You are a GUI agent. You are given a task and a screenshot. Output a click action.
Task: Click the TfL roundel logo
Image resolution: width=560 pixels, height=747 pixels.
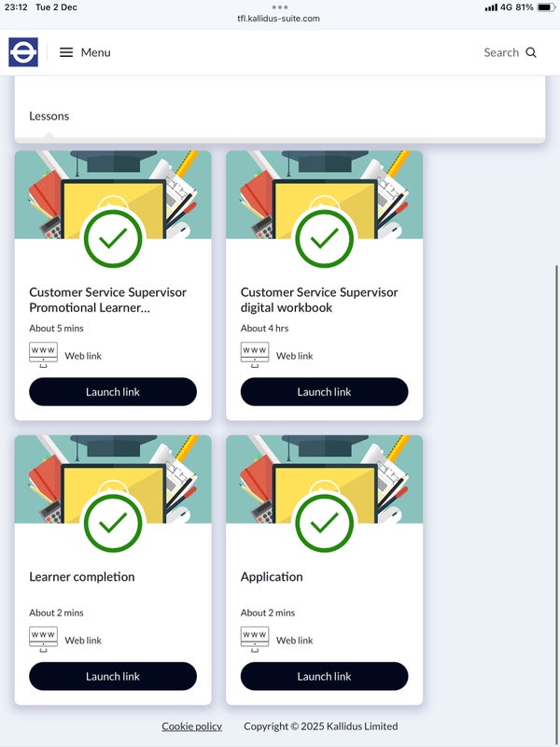click(x=23, y=52)
